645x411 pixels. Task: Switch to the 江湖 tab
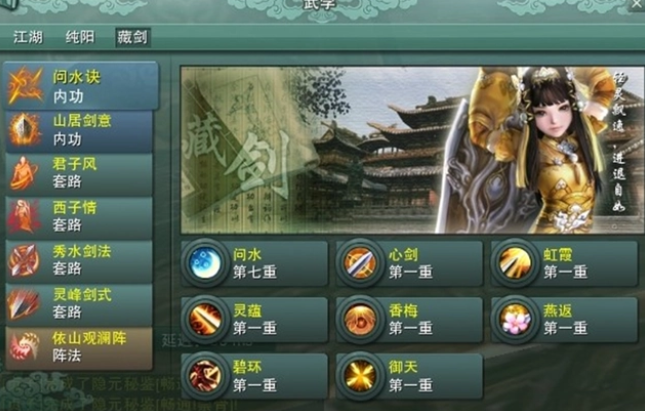click(28, 37)
